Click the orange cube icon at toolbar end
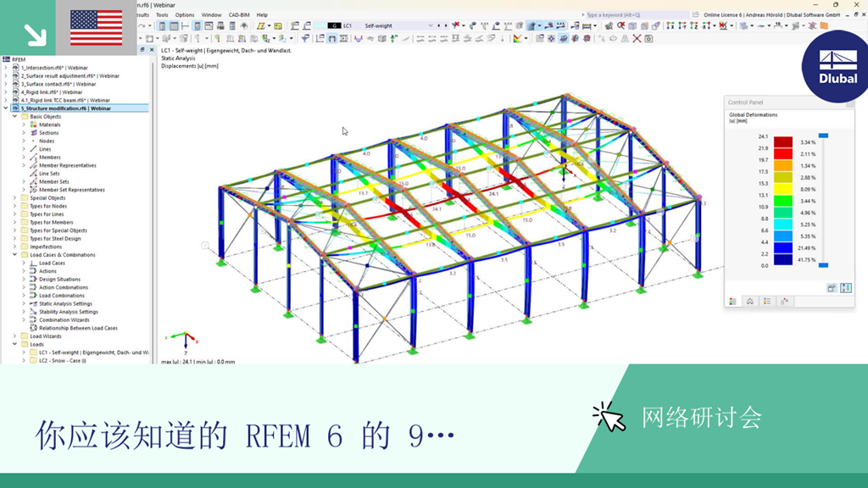 (824, 26)
